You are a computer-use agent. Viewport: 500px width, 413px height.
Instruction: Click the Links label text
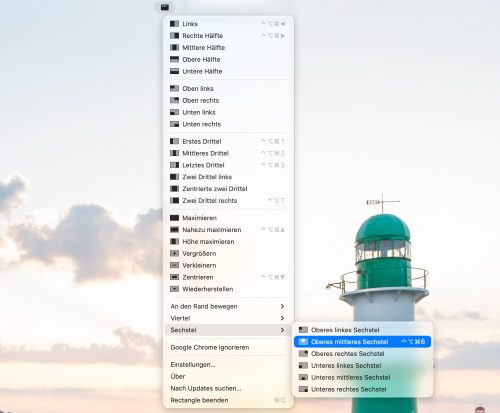pos(190,24)
